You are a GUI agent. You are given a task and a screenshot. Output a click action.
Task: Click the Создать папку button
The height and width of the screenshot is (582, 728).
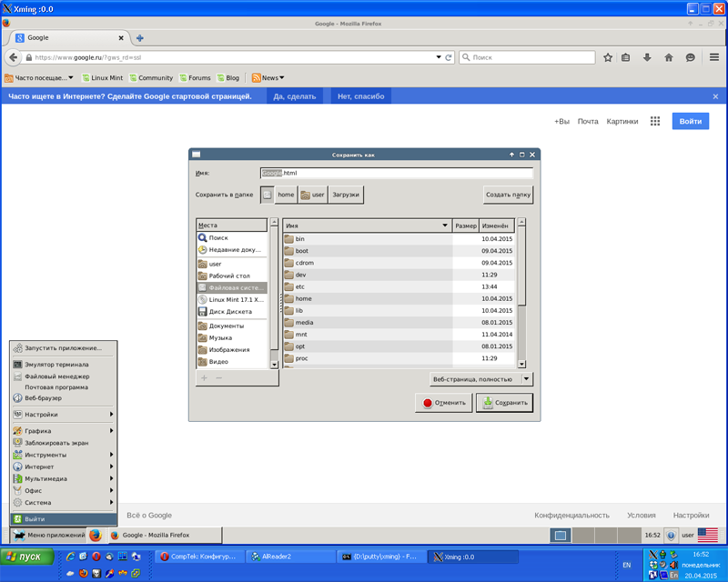pos(508,195)
